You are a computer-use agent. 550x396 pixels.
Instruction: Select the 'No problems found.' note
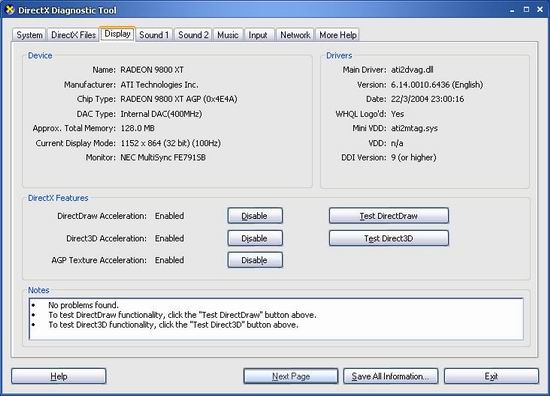pos(83,305)
